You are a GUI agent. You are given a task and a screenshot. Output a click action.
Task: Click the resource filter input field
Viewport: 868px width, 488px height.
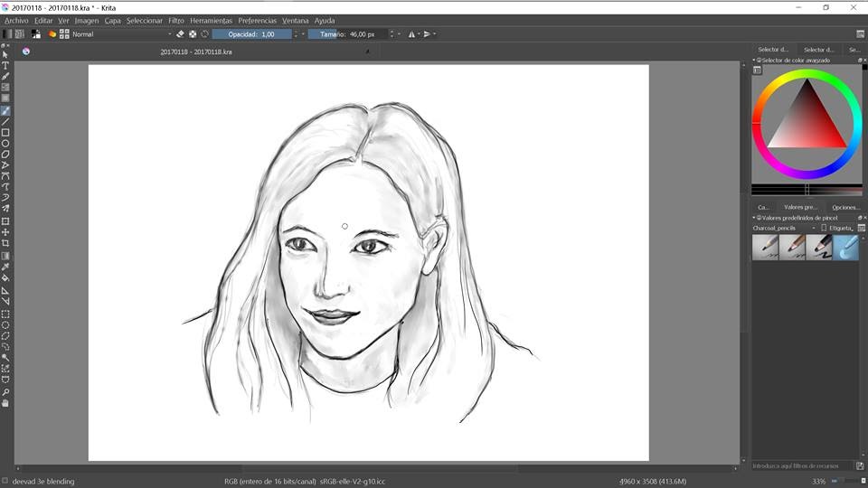click(x=803, y=466)
